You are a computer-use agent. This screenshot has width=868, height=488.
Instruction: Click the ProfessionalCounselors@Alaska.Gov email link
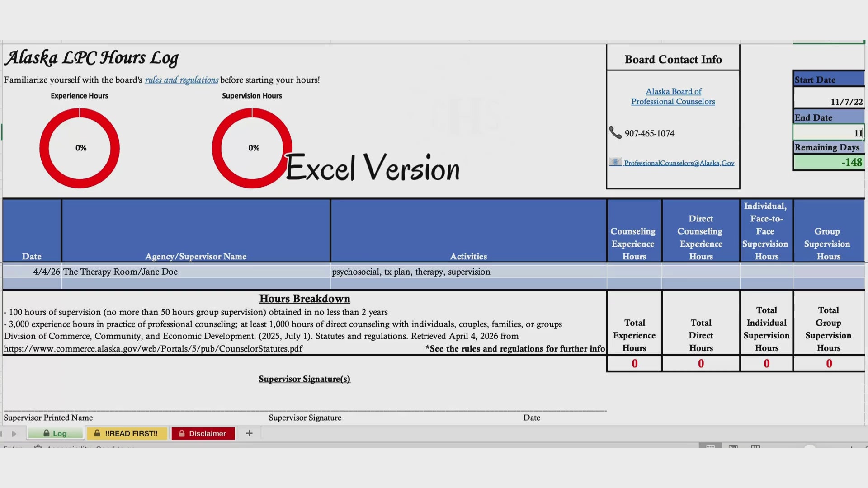pos(679,163)
